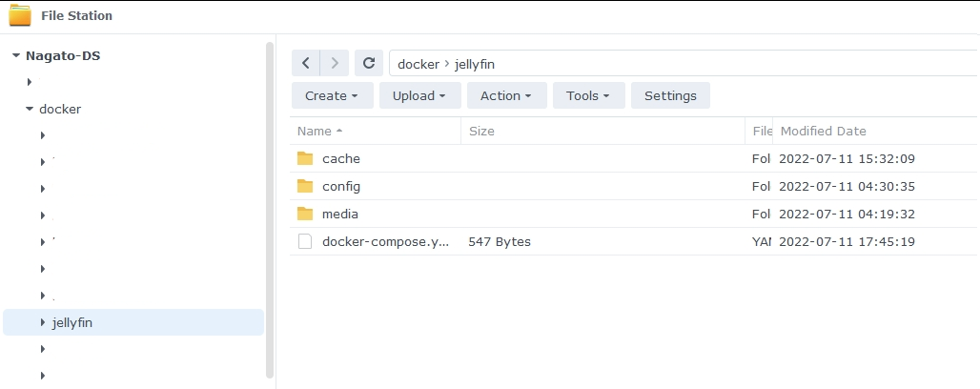Click the Settings button

tap(670, 95)
